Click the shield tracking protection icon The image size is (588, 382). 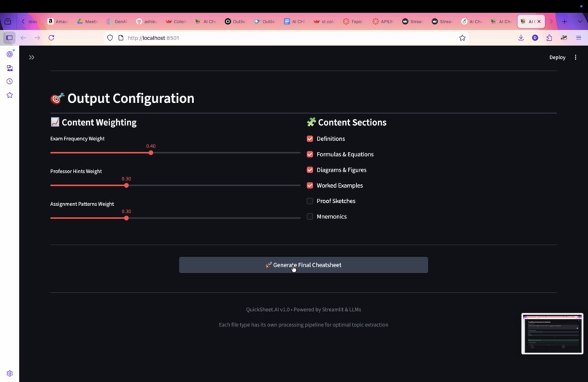[x=110, y=37]
